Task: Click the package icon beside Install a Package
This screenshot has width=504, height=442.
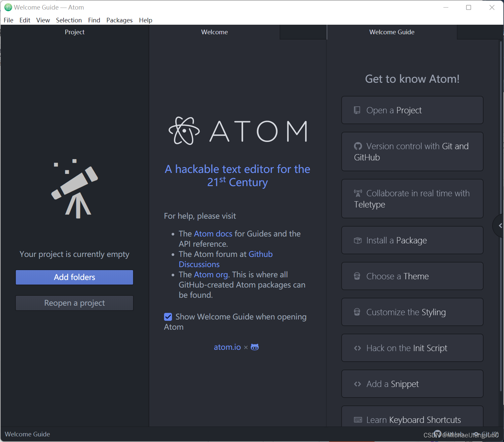Action: (x=358, y=240)
